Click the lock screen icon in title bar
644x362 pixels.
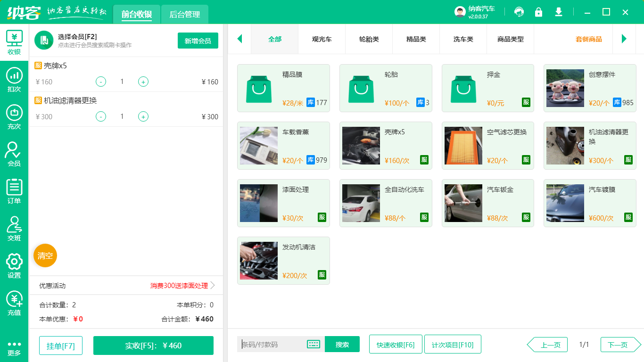(x=538, y=12)
